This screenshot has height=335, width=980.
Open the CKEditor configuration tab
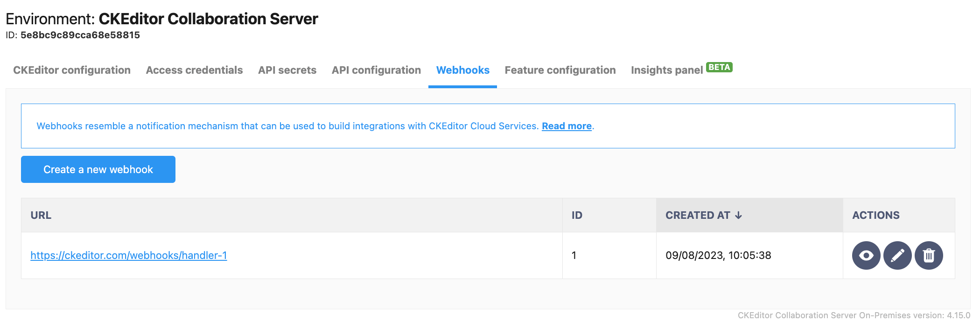pos(72,70)
